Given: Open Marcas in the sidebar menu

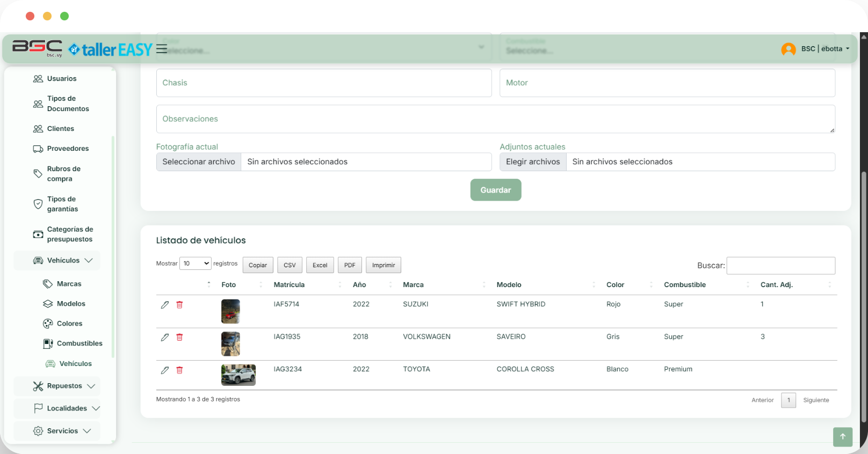Looking at the screenshot, I should coord(69,284).
